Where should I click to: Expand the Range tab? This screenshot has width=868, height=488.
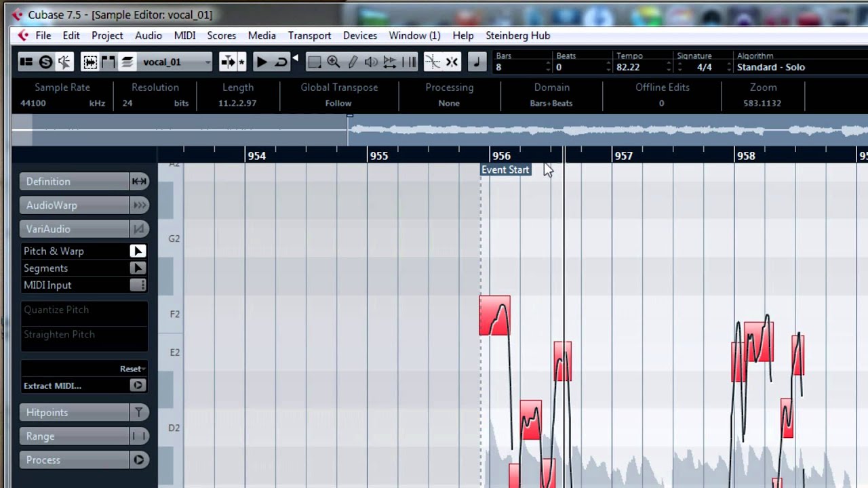tap(75, 436)
